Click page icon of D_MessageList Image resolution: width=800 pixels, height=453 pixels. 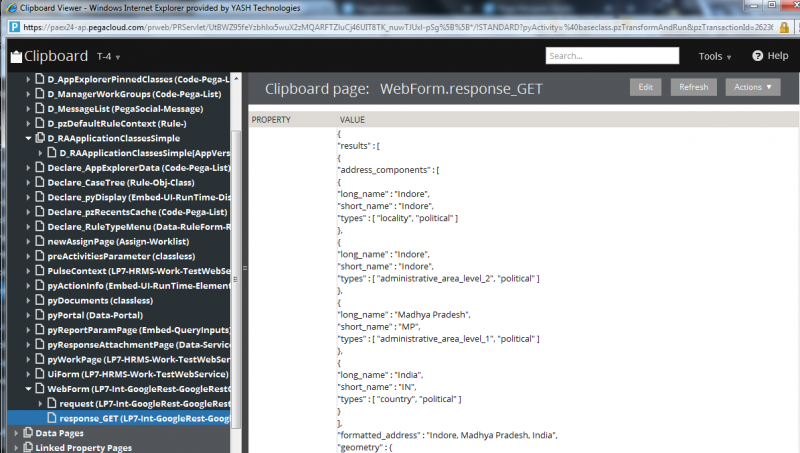click(40, 108)
